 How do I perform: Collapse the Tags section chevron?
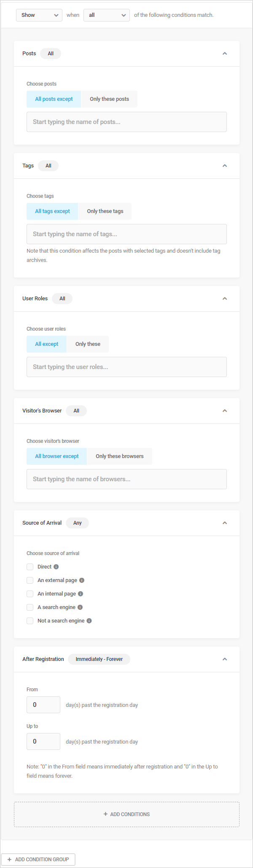[225, 166]
